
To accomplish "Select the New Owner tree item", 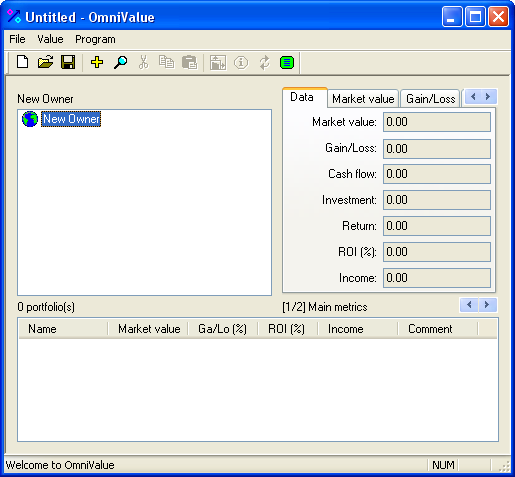I will pos(71,119).
